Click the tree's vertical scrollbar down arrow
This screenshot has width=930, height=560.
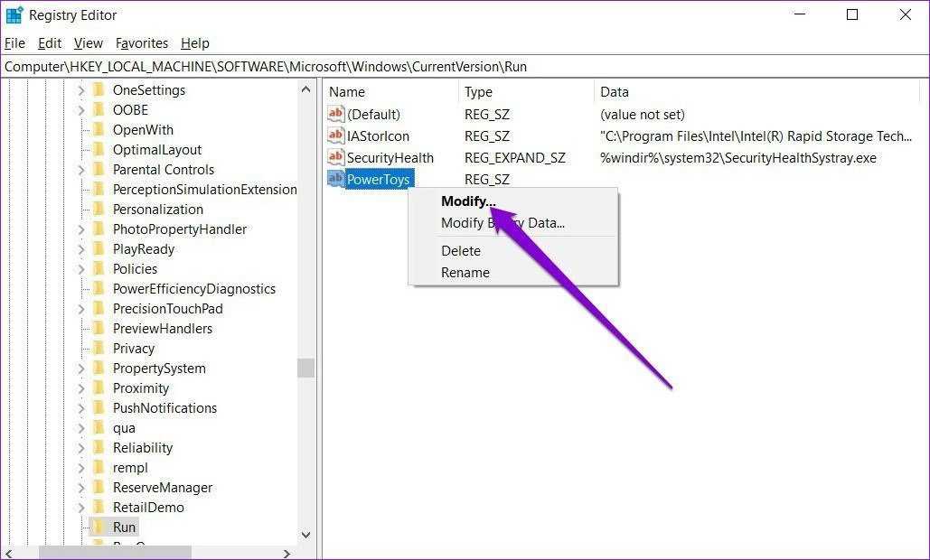[x=305, y=535]
